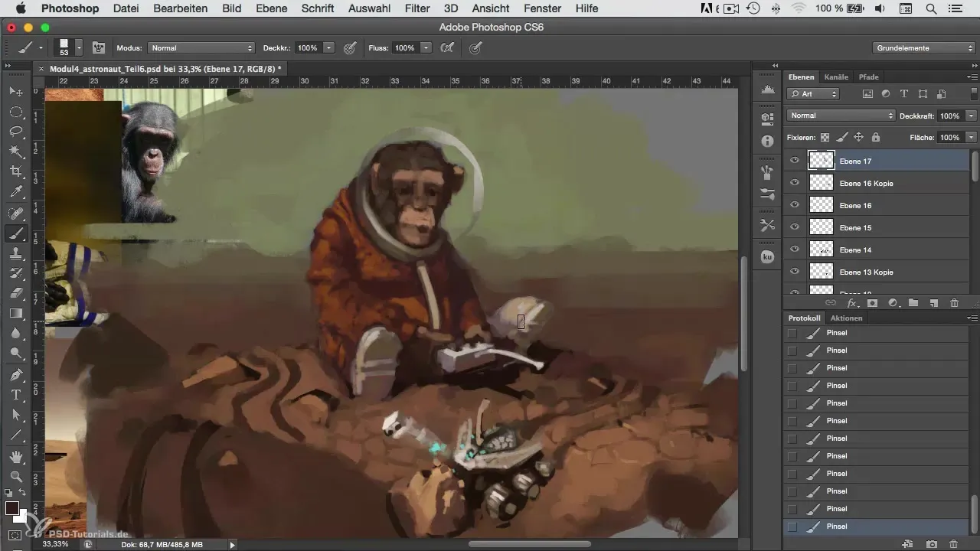Select last Pinsel history state

[x=877, y=527]
